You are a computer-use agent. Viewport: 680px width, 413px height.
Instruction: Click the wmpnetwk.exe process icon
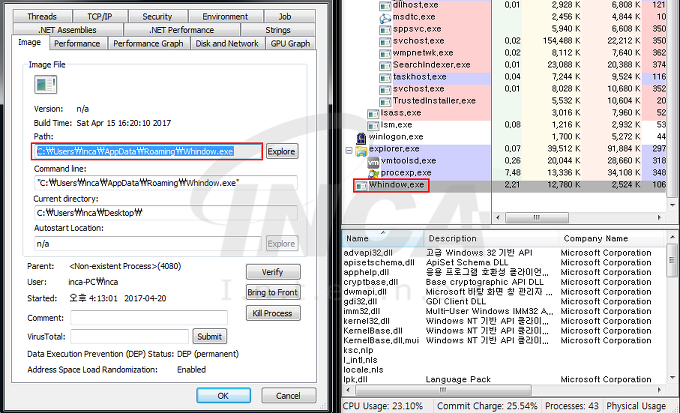click(385, 54)
